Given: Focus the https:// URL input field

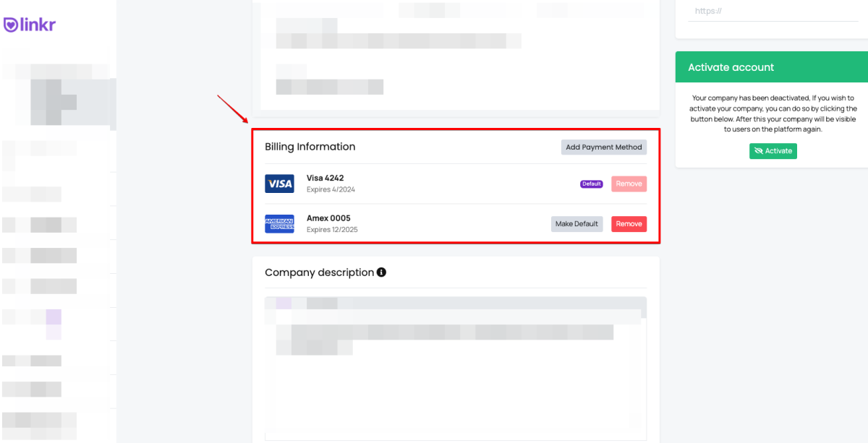Looking at the screenshot, I should [x=773, y=12].
